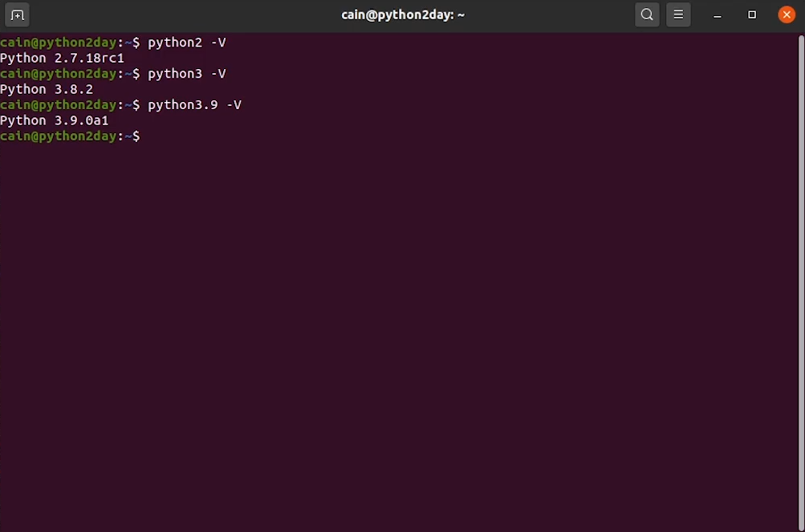Image resolution: width=805 pixels, height=532 pixels.
Task: Click the search icon in the header bar
Action: click(647, 14)
